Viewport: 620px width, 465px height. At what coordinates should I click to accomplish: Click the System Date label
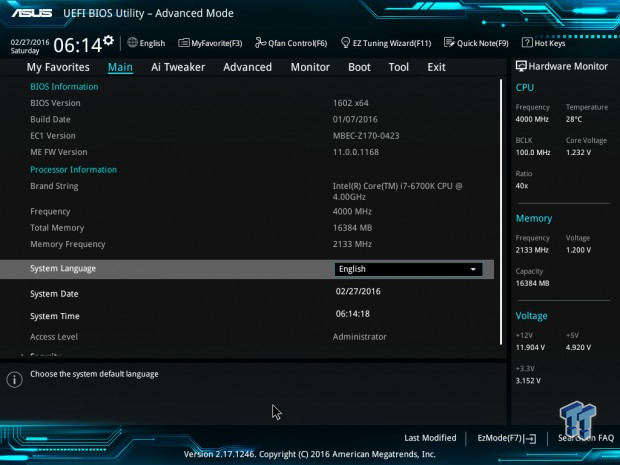[x=54, y=294]
